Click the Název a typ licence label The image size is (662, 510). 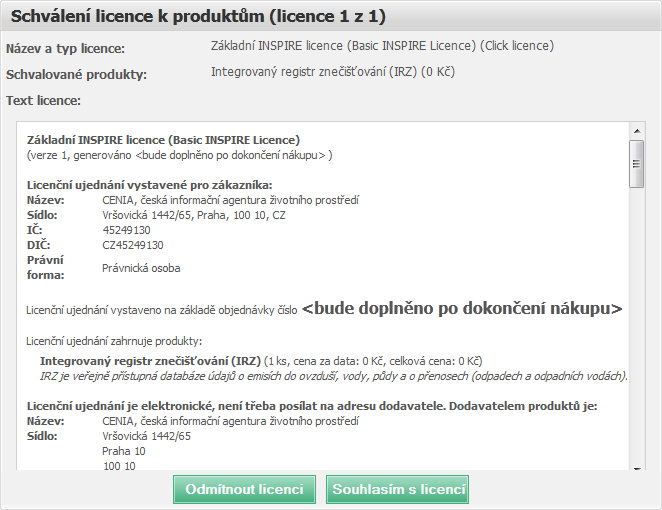(x=65, y=49)
